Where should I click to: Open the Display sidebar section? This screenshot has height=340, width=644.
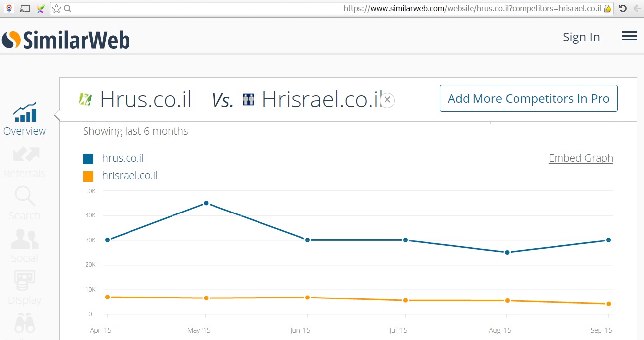pos(25,288)
